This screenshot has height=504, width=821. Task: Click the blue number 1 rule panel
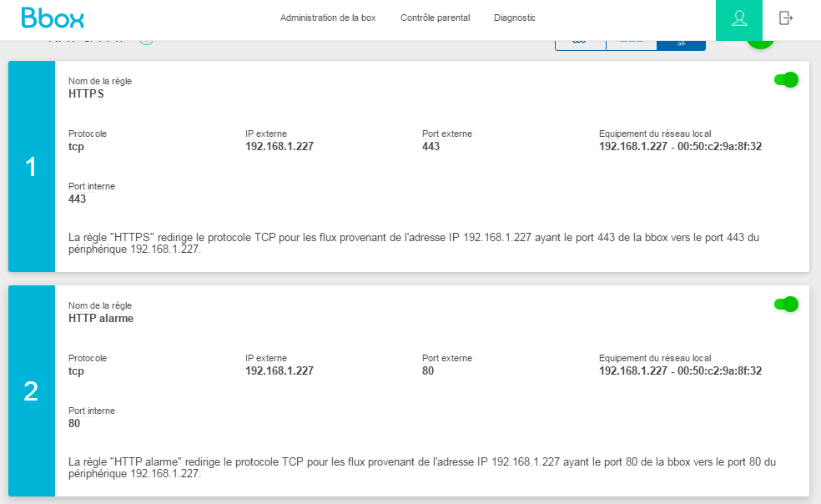[x=32, y=167]
